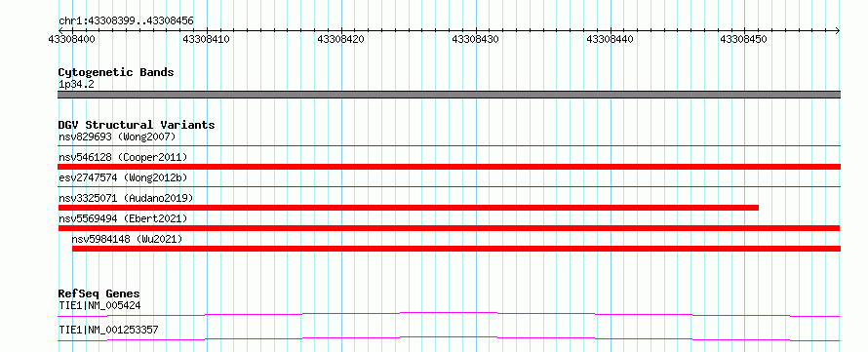Click the thin red line for nsv829693
Image resolution: width=868 pixels, height=352 pixels.
tap(449, 146)
